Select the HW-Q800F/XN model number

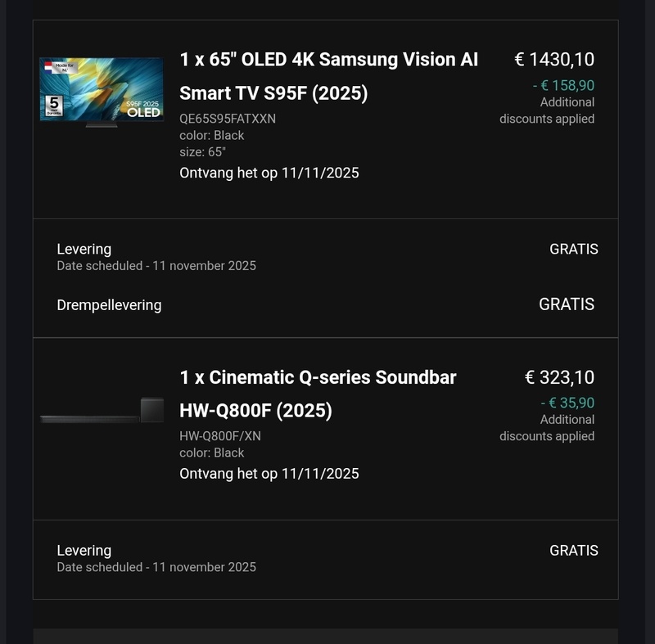pos(220,436)
